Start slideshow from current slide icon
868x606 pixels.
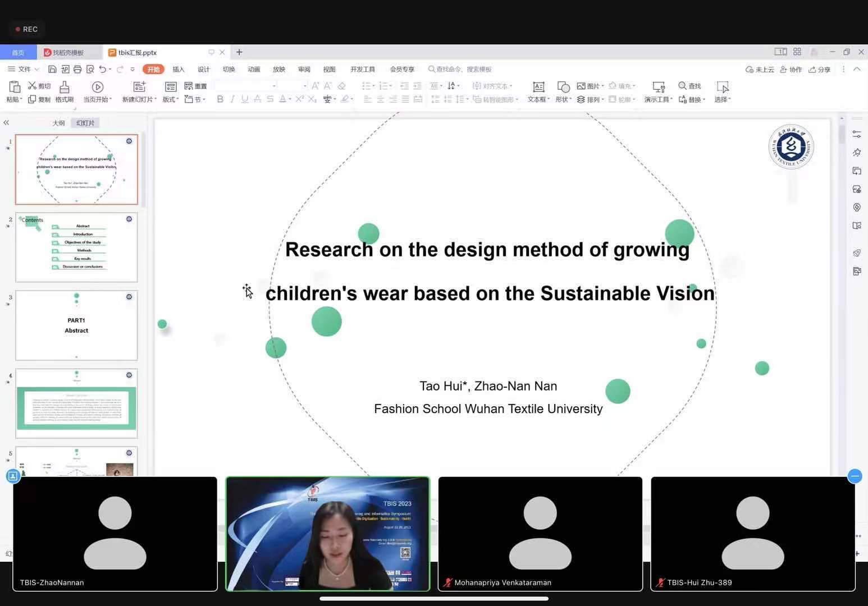point(97,87)
